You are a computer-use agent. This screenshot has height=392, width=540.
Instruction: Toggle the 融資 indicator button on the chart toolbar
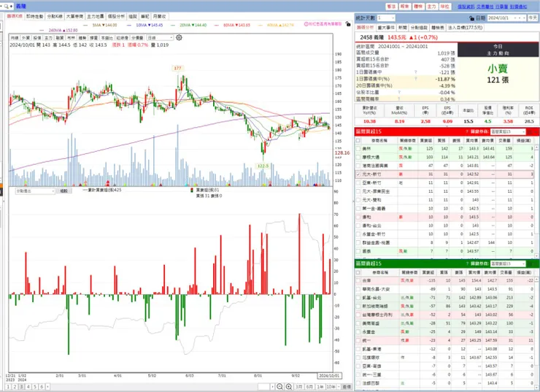[60, 37]
